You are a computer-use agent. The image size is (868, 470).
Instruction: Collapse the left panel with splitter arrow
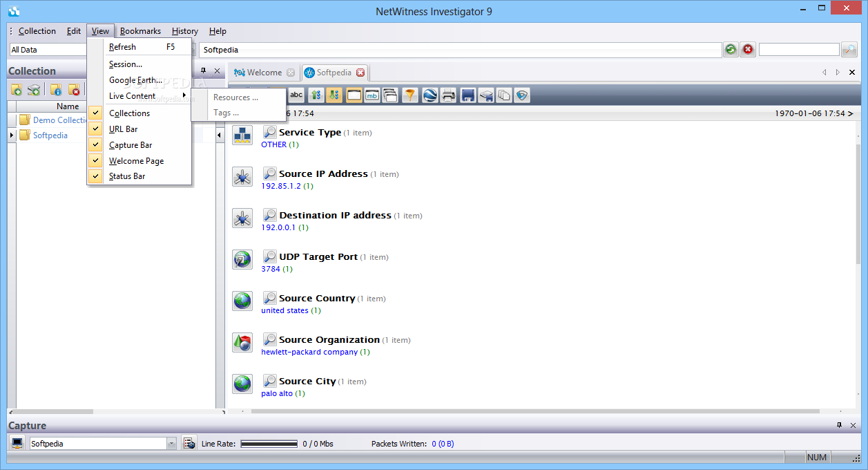pos(220,135)
